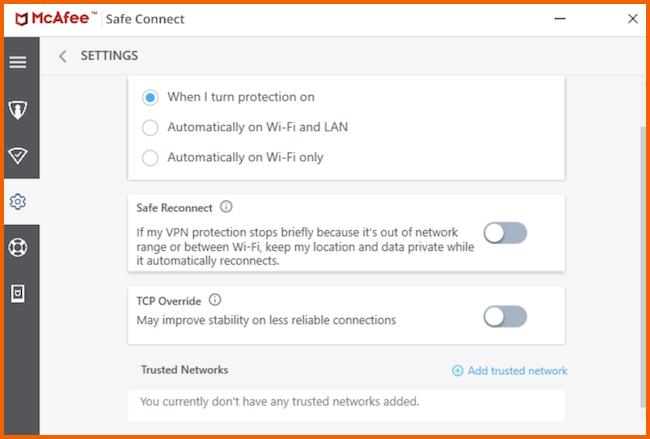Open the lifebuoy help icon
This screenshot has width=650, height=439.
[18, 247]
